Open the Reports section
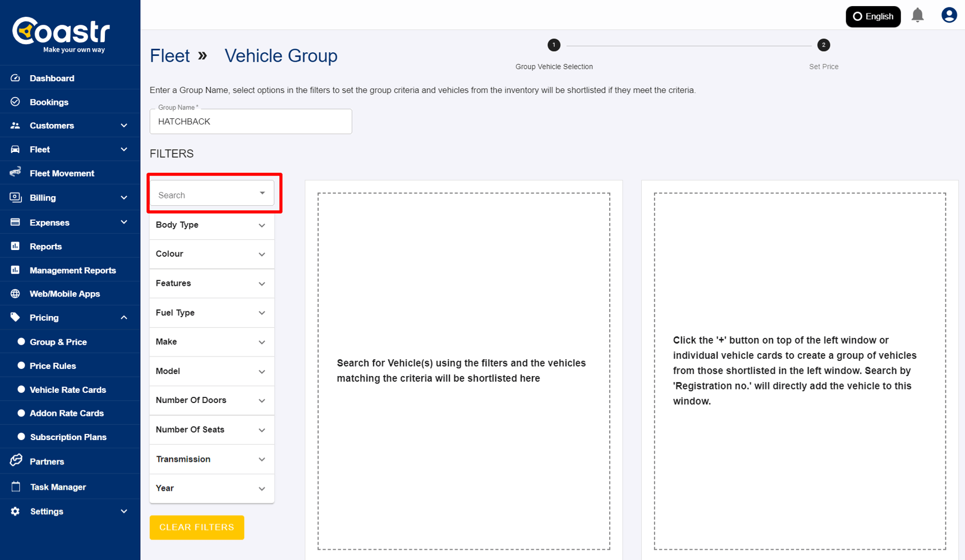The height and width of the screenshot is (560, 965). 46,246
